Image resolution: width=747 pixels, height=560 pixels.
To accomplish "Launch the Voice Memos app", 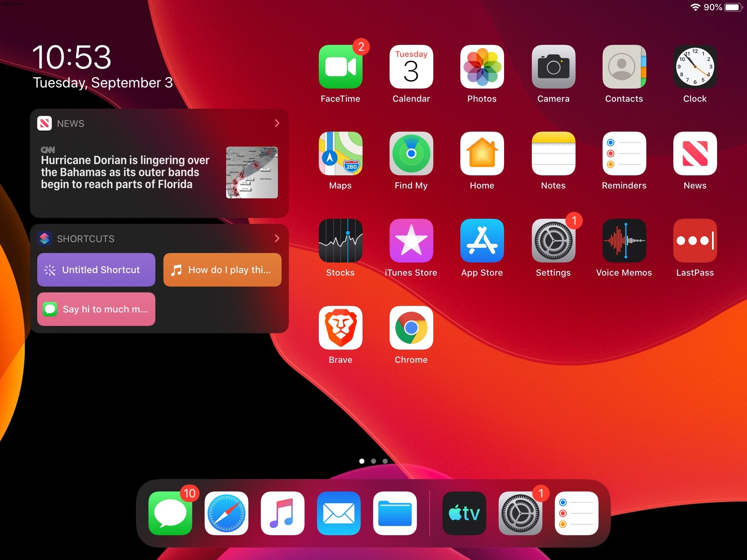I will pos(624,241).
